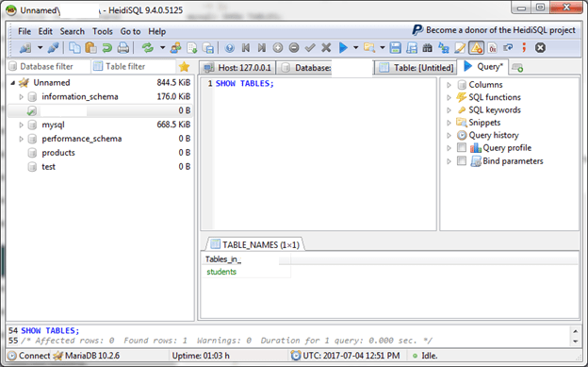
Task: Click the paste toolbar icon
Action: (x=90, y=48)
